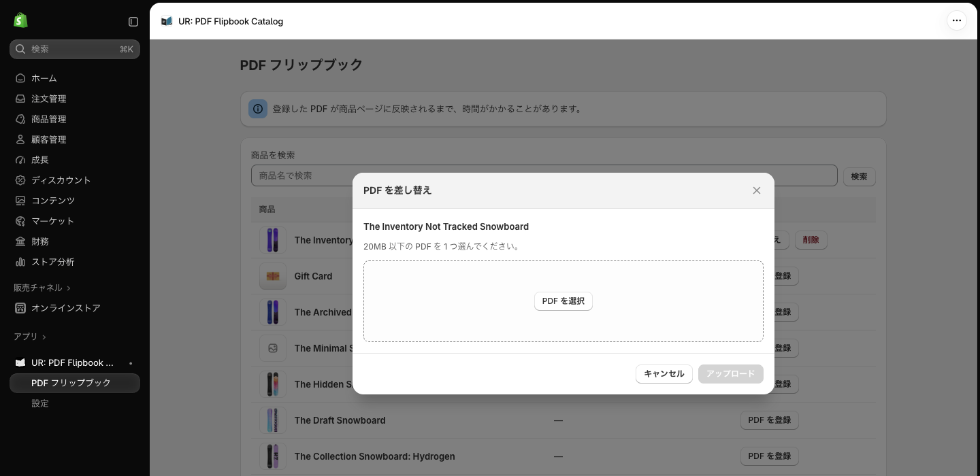Open オンラインストア in the sidebar
Screen dimensions: 980x476
tap(75, 308)
